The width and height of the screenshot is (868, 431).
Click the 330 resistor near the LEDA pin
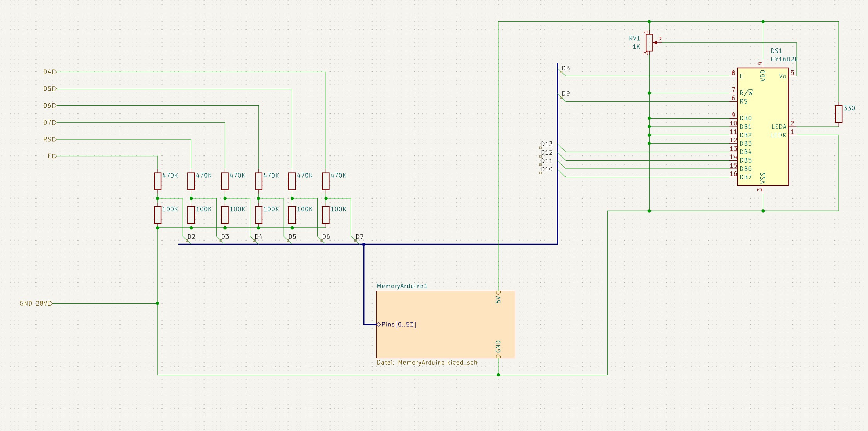coord(839,114)
